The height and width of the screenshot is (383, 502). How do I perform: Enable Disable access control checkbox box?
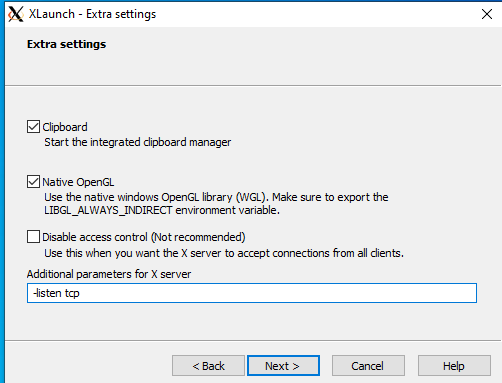click(33, 237)
